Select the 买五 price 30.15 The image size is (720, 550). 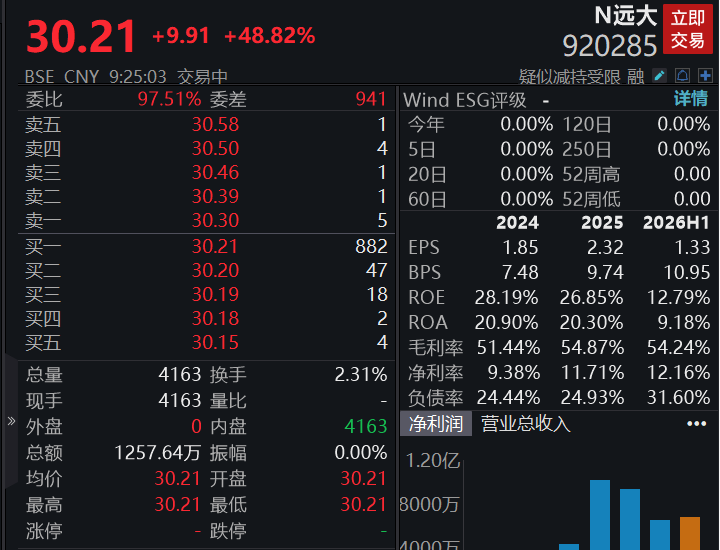[215, 342]
